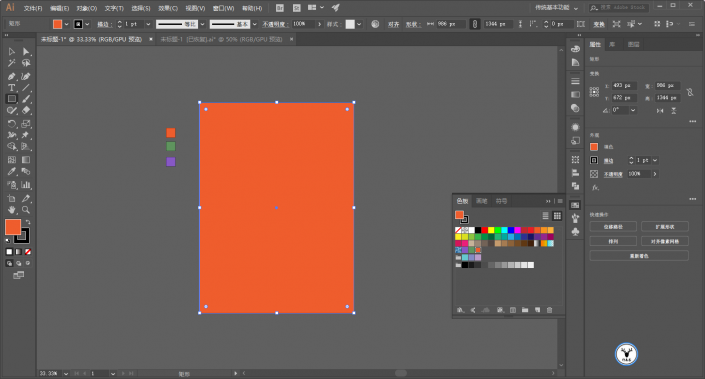
Task: Open fill color dropdown in control bar
Action: tap(67, 24)
